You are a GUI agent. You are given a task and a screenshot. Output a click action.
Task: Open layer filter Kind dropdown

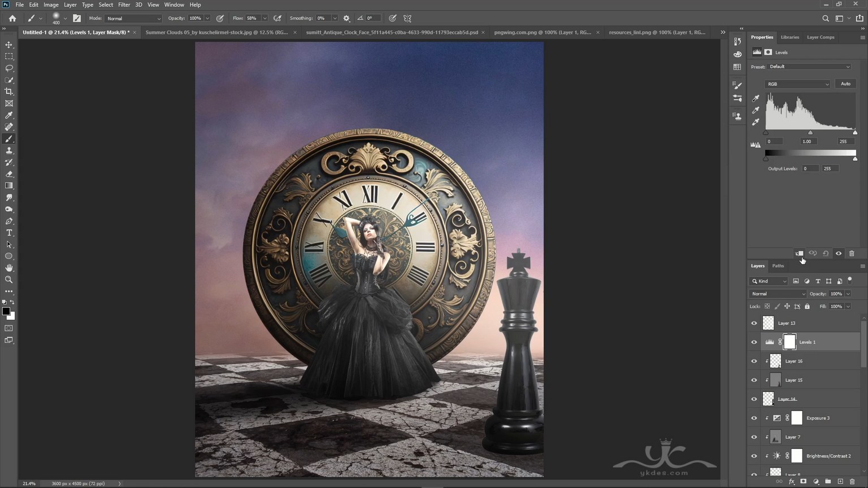(769, 281)
